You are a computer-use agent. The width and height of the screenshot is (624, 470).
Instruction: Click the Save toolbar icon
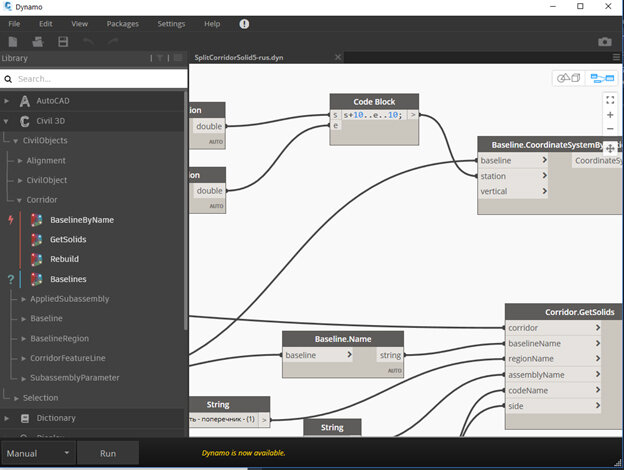(63, 42)
